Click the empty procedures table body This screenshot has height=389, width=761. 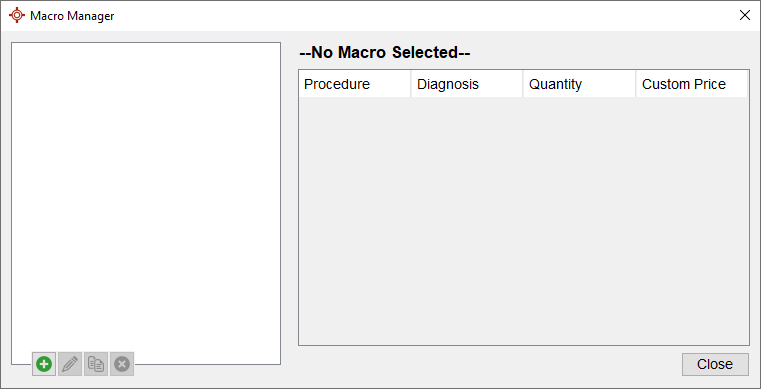pyautogui.click(x=524, y=221)
